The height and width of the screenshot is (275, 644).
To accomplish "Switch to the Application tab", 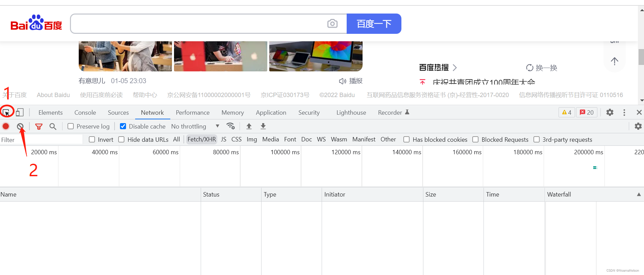I will pos(271,113).
